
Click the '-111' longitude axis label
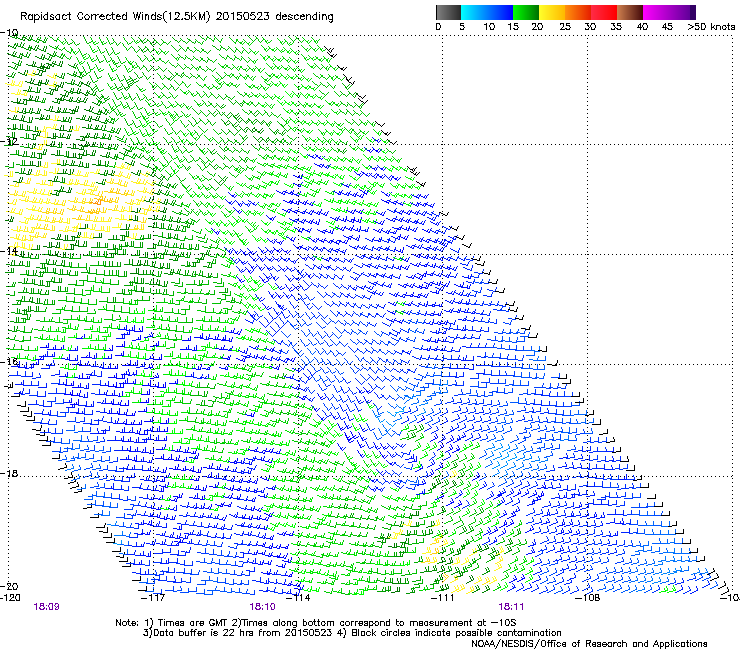click(443, 598)
